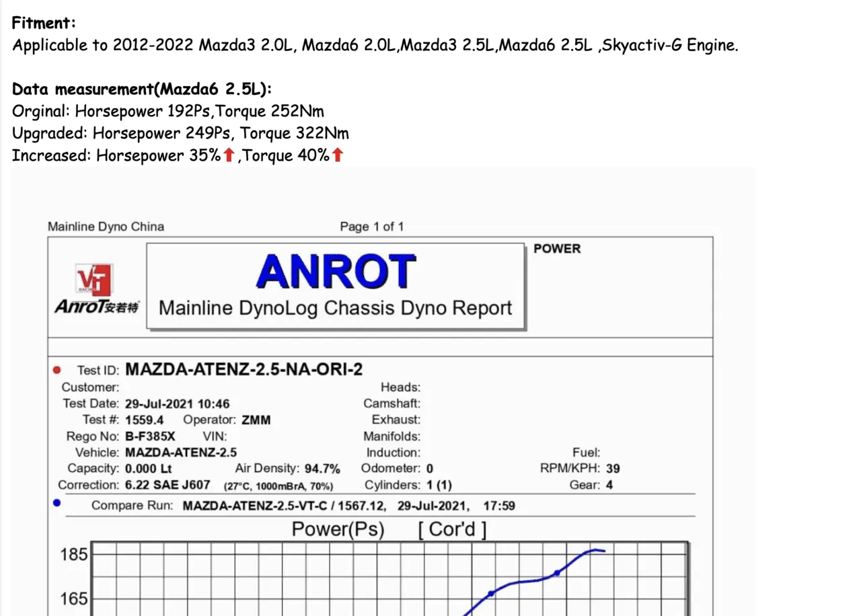Image resolution: width=861 pixels, height=616 pixels.
Task: Click air density value 94.7%
Action: (x=322, y=469)
